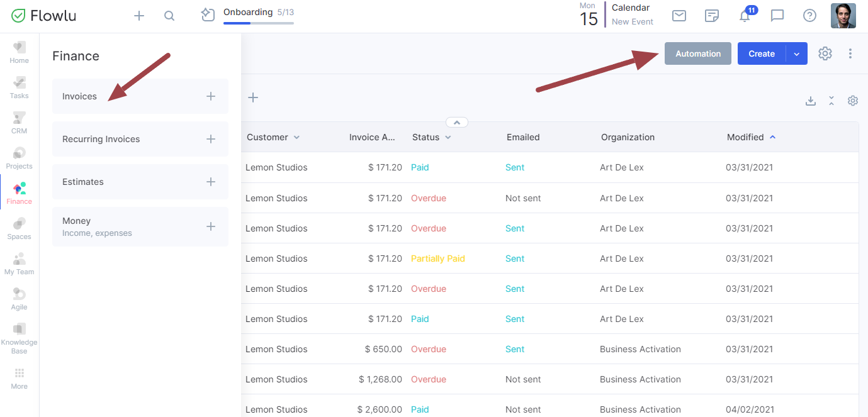Screen dimensions: 868x417
Task: Click the Emailed column header
Action: pyautogui.click(x=523, y=137)
